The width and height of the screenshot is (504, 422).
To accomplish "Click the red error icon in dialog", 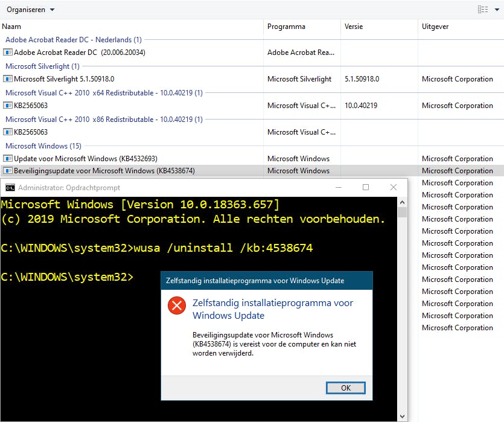I will [177, 305].
